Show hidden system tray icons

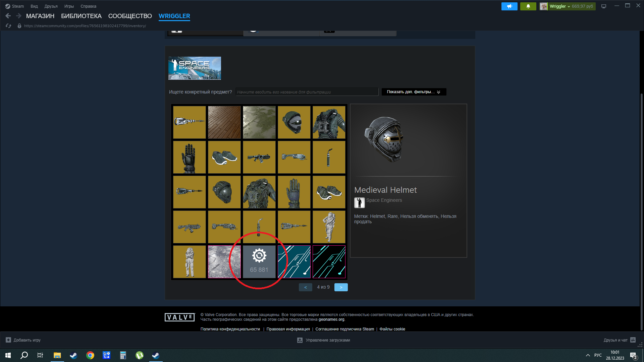click(x=588, y=355)
